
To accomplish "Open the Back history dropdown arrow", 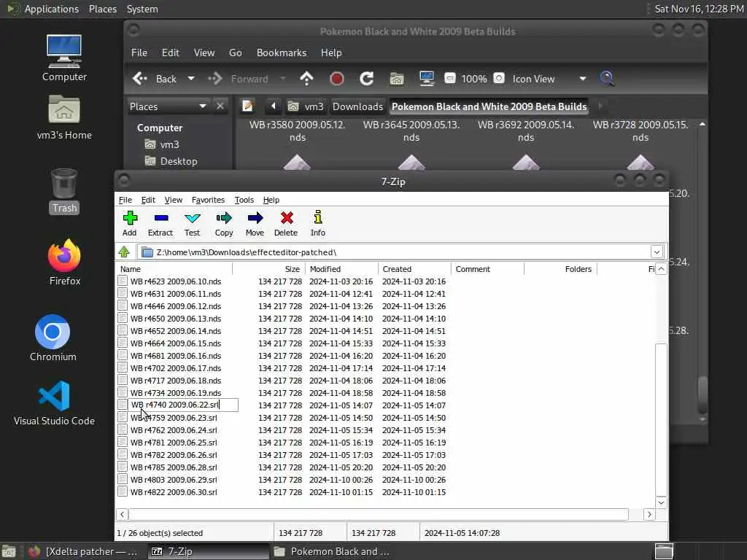I will (x=191, y=79).
